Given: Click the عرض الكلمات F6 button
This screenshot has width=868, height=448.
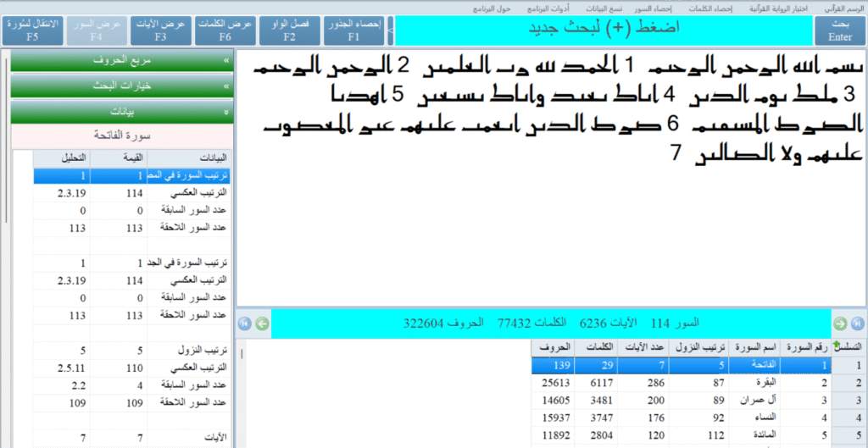Looking at the screenshot, I should (225, 30).
